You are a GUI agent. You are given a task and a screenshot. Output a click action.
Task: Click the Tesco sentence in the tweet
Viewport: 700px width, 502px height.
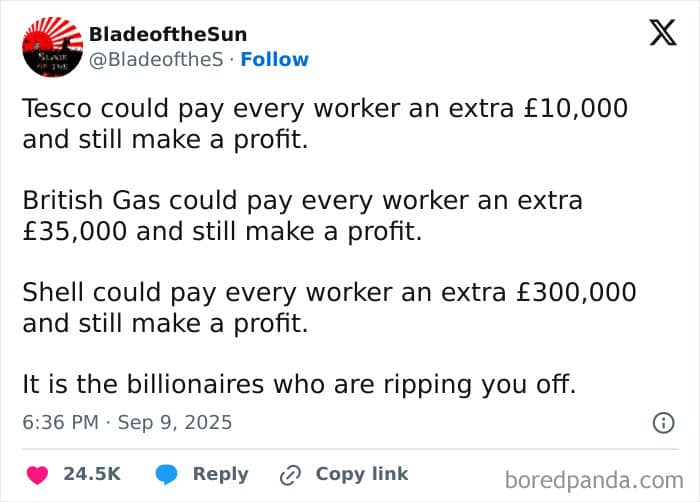(325, 123)
